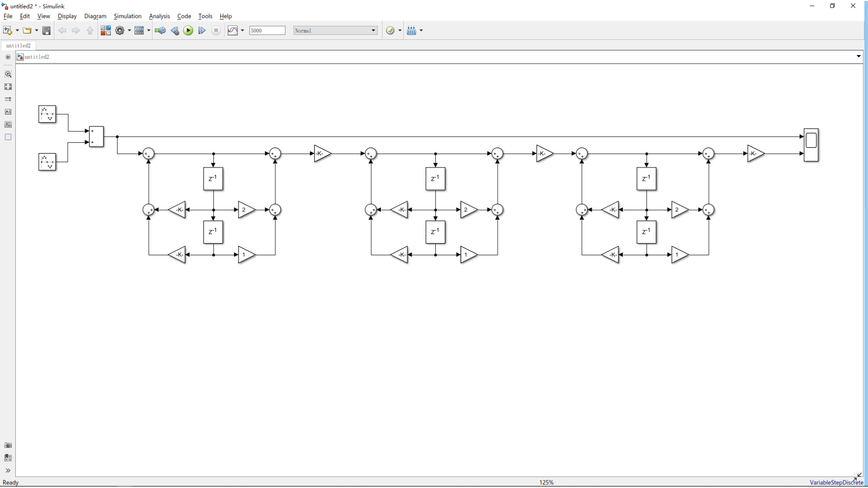Open the Simulink Library Browser

(x=105, y=30)
